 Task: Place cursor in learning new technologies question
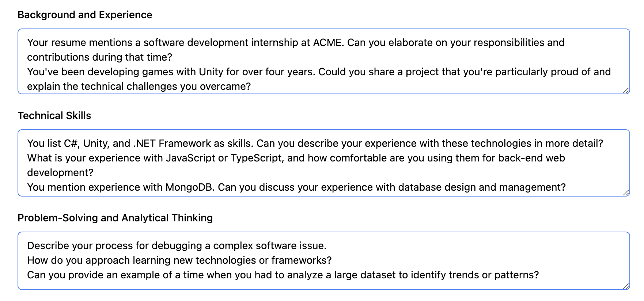[179, 260]
